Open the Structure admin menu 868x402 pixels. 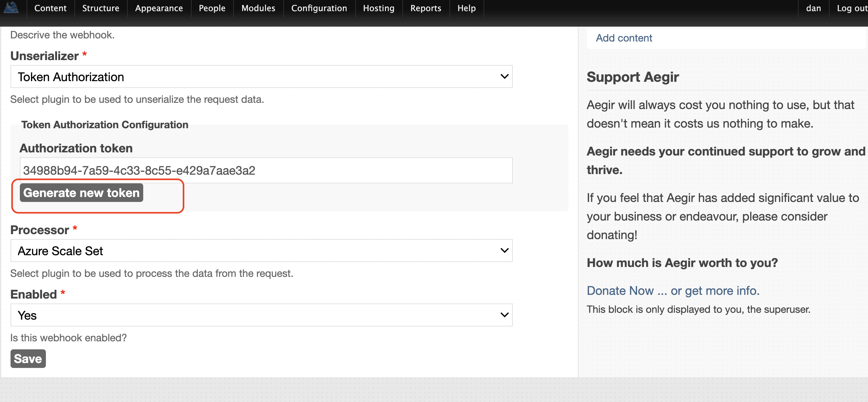pyautogui.click(x=101, y=8)
